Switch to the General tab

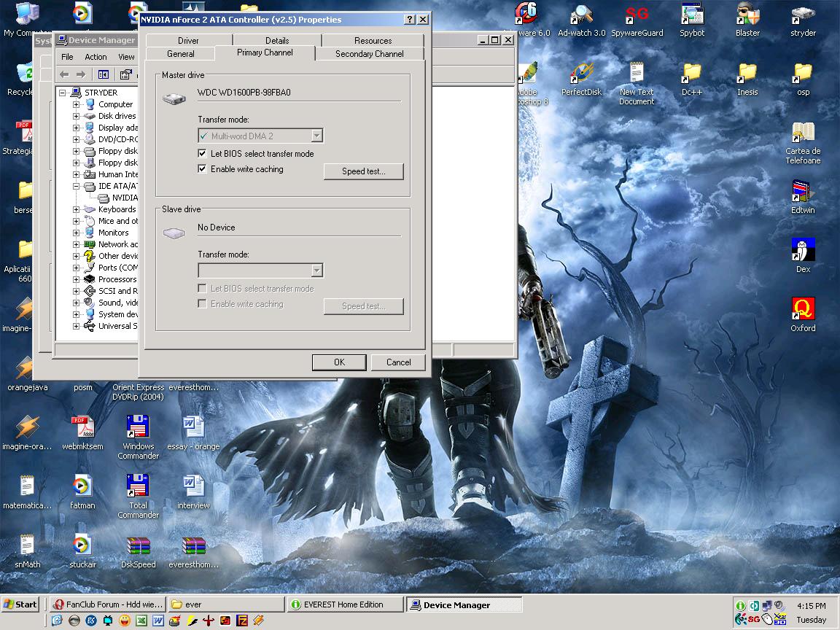[x=181, y=53]
